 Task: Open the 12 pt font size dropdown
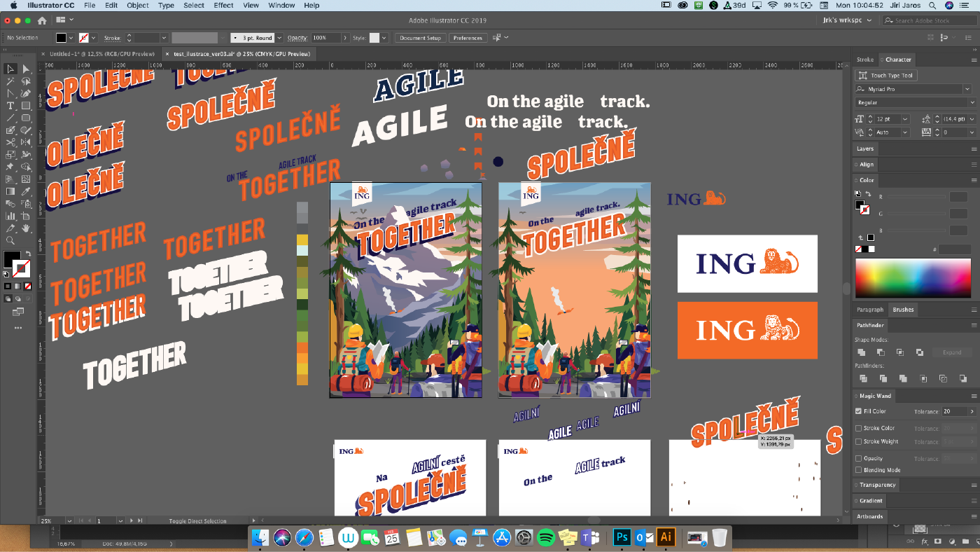[x=905, y=119]
